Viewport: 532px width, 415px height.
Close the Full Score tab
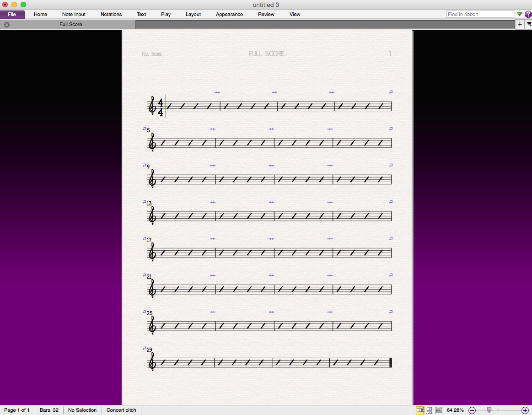click(x=7, y=25)
